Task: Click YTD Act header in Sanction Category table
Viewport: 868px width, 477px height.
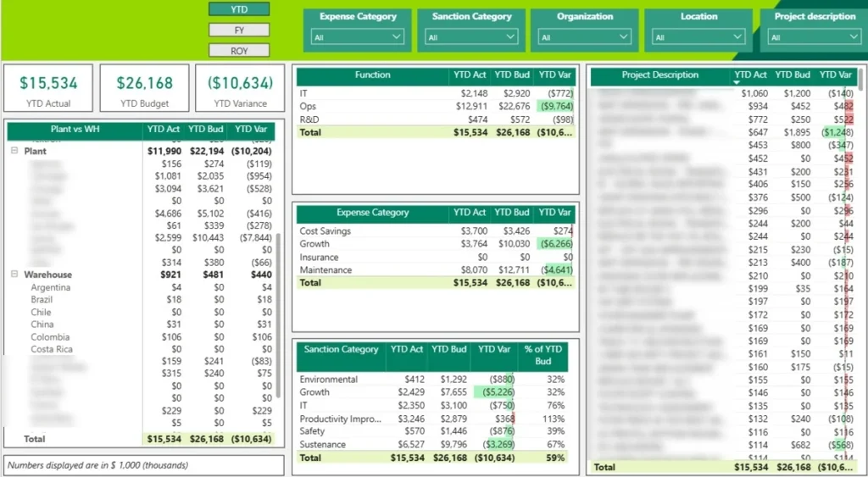Action: 407,349
